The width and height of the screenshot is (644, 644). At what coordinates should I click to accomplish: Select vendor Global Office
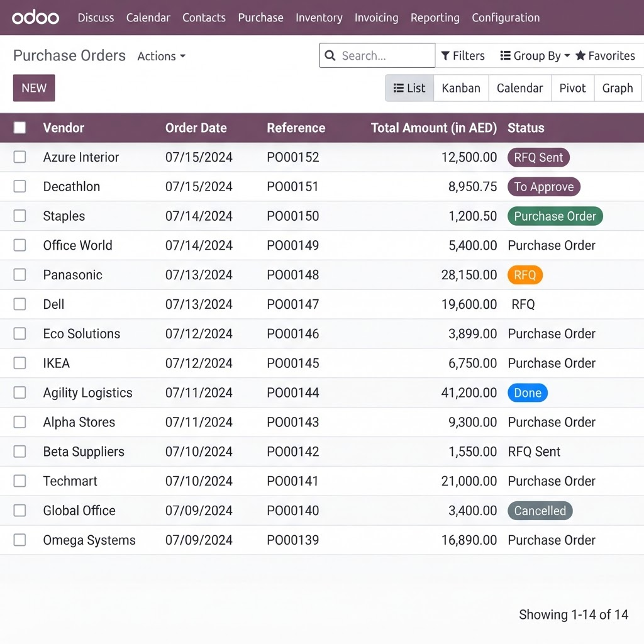79,511
